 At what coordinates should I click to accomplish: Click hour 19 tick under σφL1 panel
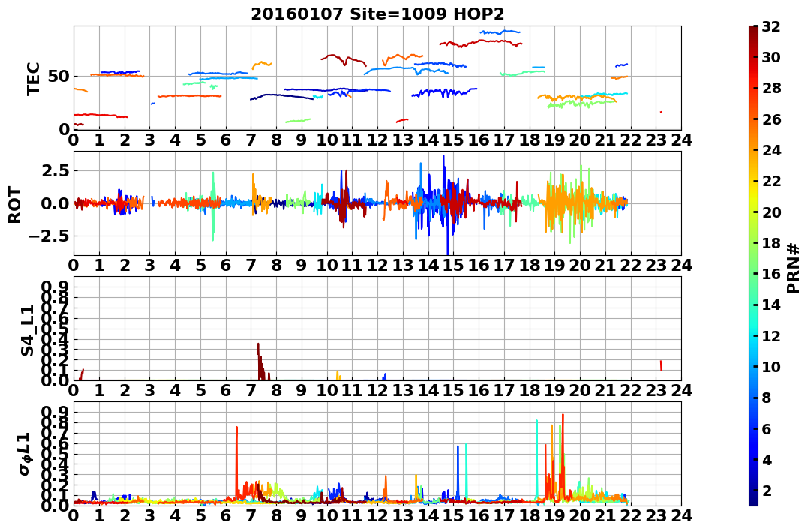click(x=555, y=516)
